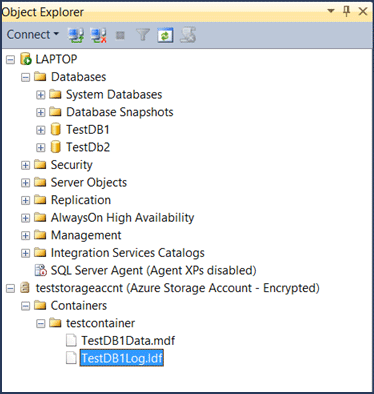Select the teststorageaccnt Azure Storage Account label
The height and width of the screenshot is (394, 374).
[178, 288]
